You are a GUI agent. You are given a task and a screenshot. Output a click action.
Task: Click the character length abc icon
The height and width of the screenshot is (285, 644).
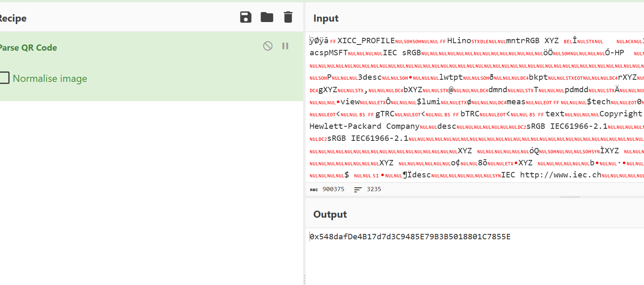[314, 189]
